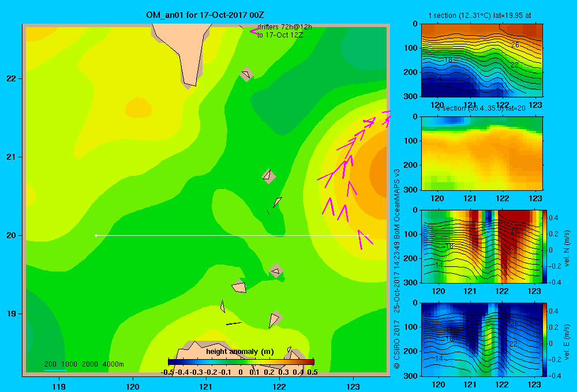Click the "200 1000 2000 4000m" bathymetry legend
Image resolution: width=577 pixels, height=392 pixels.
(84, 364)
